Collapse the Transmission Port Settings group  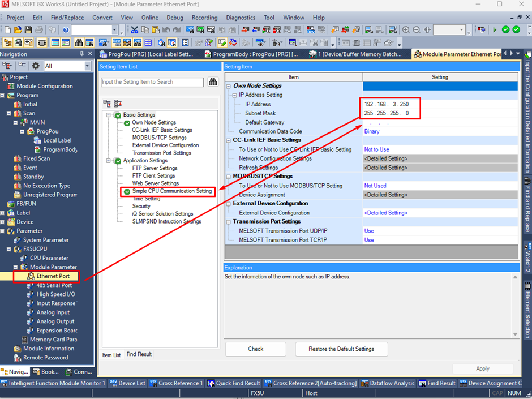[229, 222]
